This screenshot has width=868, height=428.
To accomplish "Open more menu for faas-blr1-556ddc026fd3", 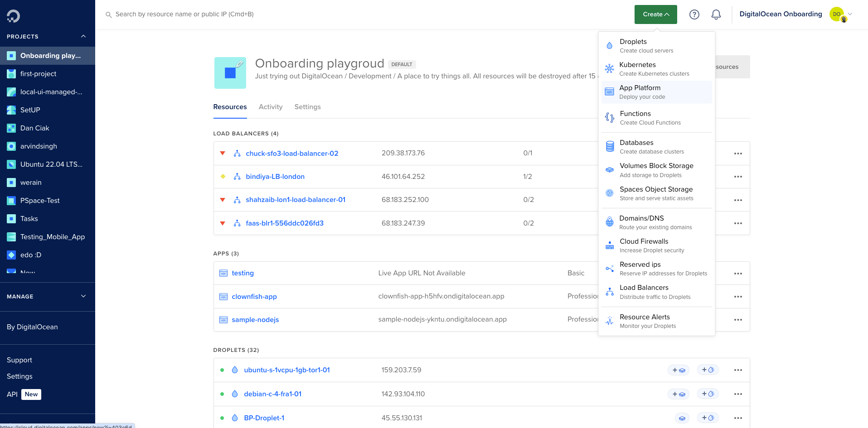I will (738, 223).
